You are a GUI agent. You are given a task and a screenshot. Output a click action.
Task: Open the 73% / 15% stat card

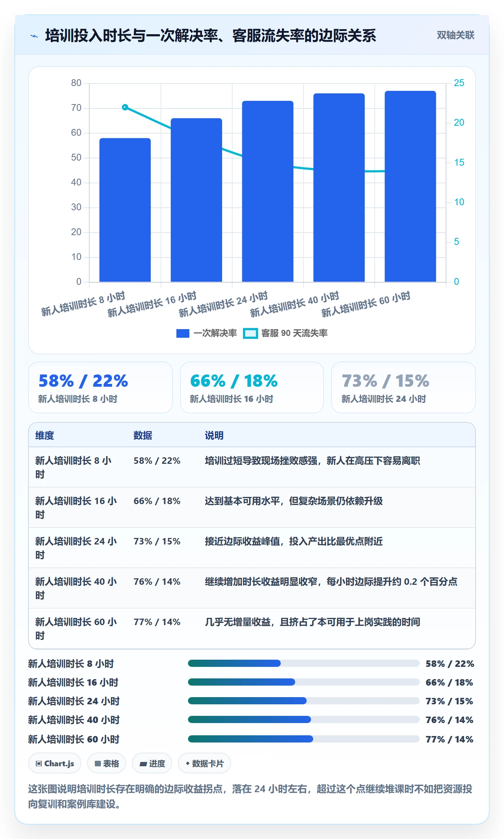tap(404, 387)
